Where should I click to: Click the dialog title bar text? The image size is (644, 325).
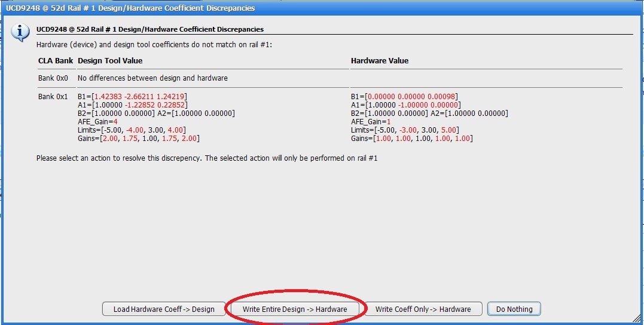click(x=130, y=8)
